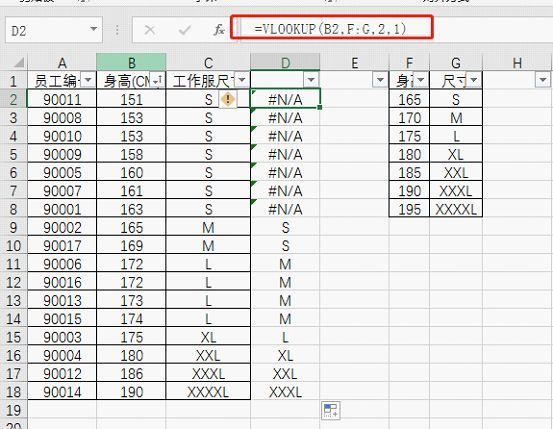
Task: Open filter dropdown for 员工编号 column A
Action: (88, 80)
